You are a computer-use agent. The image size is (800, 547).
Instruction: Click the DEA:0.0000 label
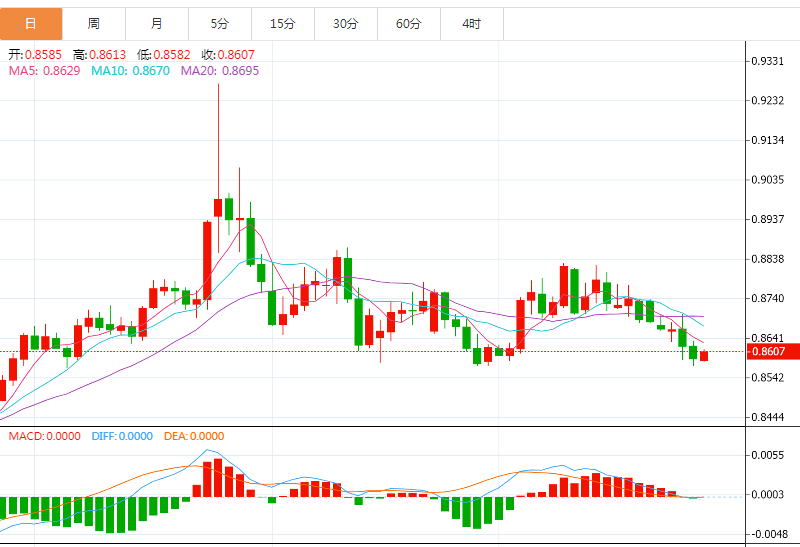click(x=194, y=436)
